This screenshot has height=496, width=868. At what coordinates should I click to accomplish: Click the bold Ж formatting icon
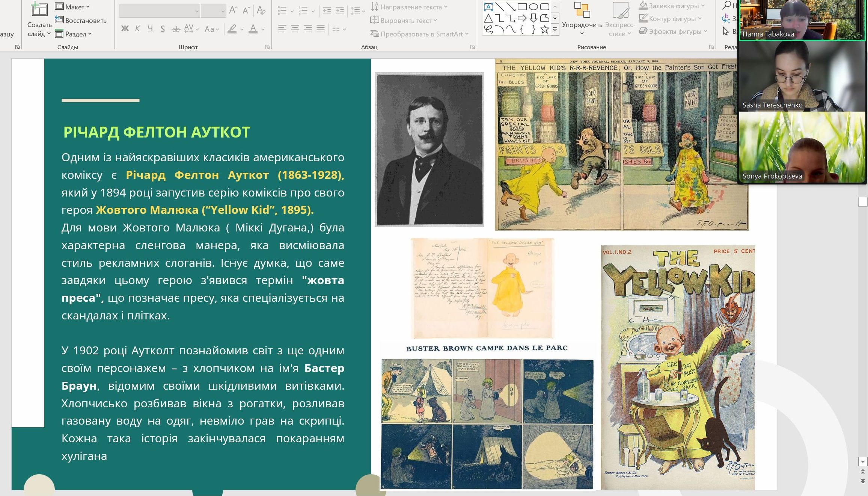coord(125,29)
